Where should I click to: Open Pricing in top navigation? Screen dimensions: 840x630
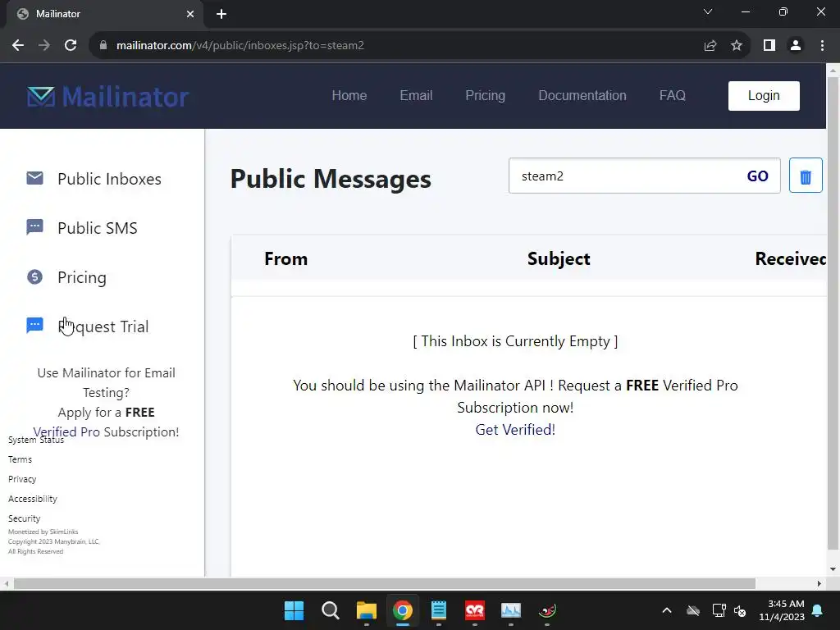pos(486,95)
